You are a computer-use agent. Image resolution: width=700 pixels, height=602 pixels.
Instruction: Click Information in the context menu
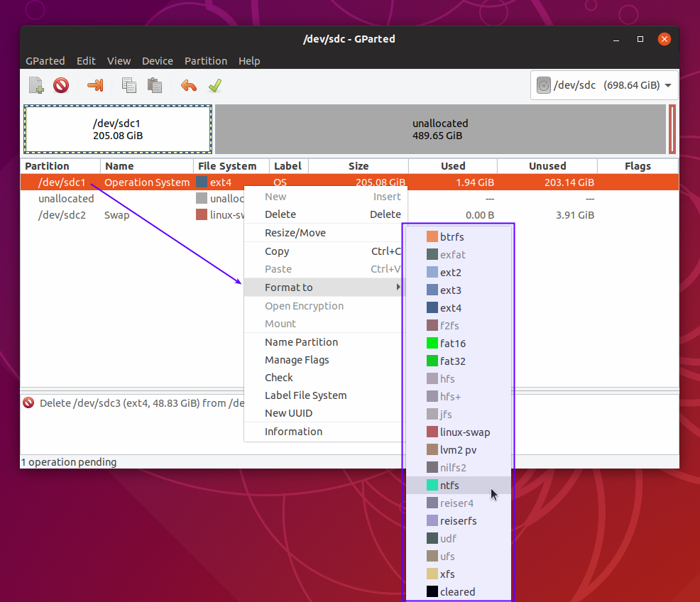click(x=293, y=432)
